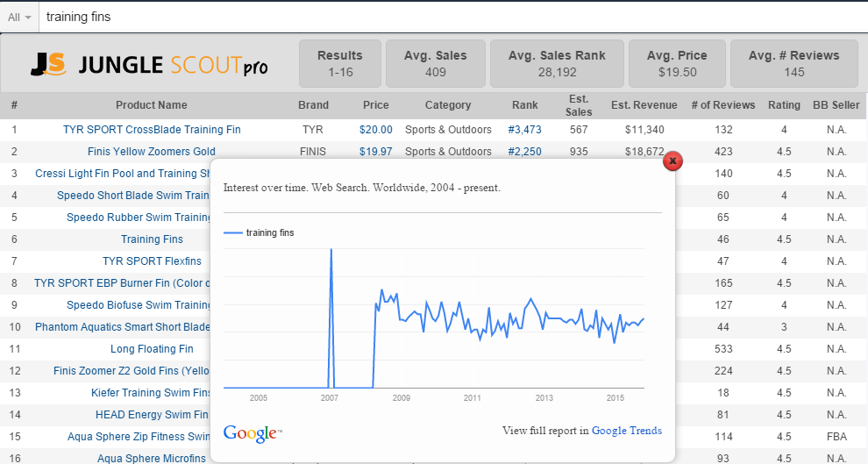This screenshot has height=464, width=868.
Task: Open Long Floating Fin product
Action: [152, 349]
